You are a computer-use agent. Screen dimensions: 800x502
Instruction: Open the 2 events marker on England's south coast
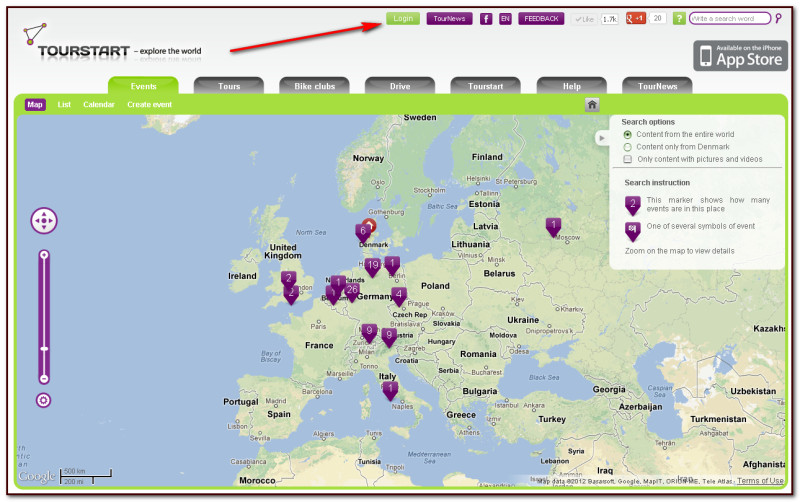coord(291,294)
